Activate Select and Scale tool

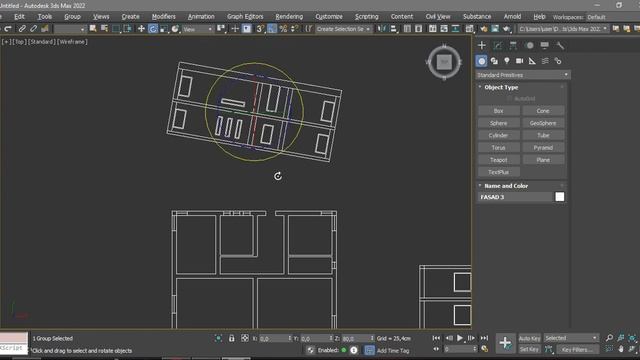coord(164,29)
